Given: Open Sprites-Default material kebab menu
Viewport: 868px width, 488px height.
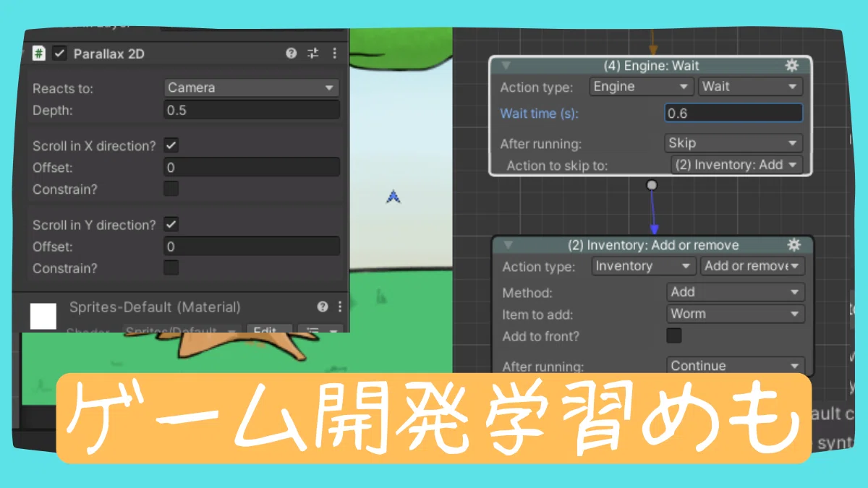Looking at the screenshot, I should pos(339,307).
